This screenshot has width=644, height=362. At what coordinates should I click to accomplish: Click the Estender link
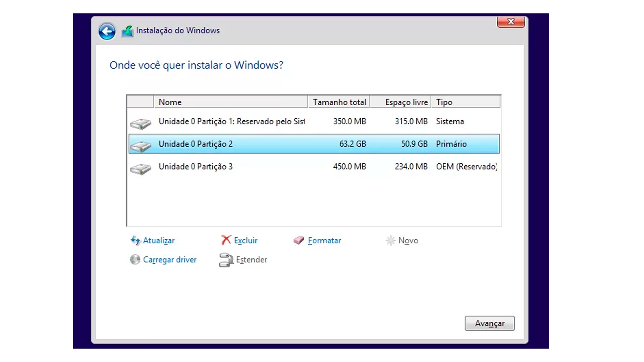tap(252, 260)
